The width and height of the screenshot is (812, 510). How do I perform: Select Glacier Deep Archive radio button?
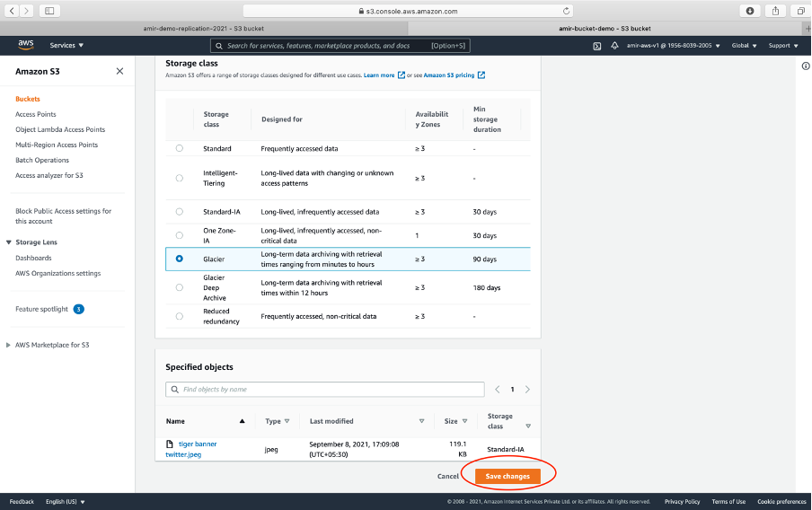(179, 287)
